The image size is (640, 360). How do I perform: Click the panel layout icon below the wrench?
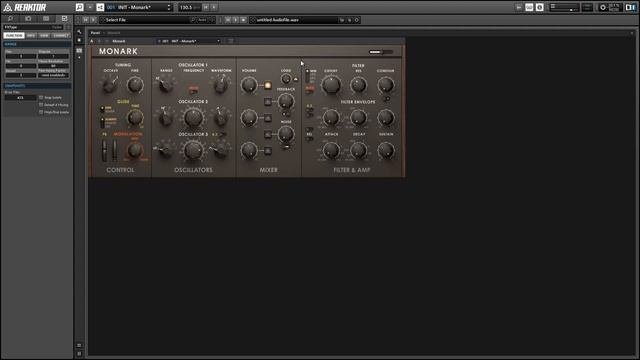(79, 50)
